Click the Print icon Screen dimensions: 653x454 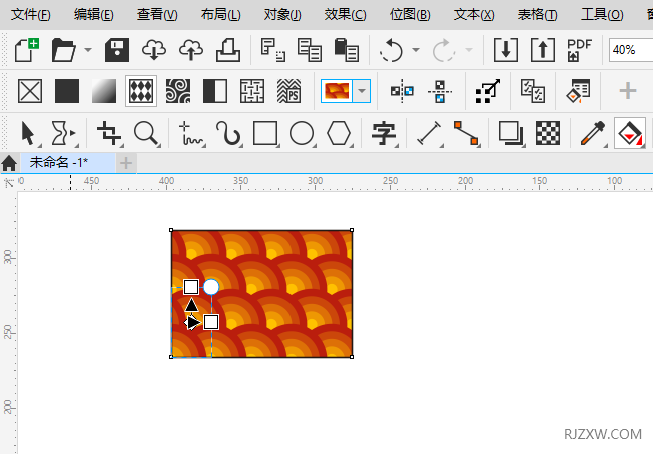tap(228, 50)
